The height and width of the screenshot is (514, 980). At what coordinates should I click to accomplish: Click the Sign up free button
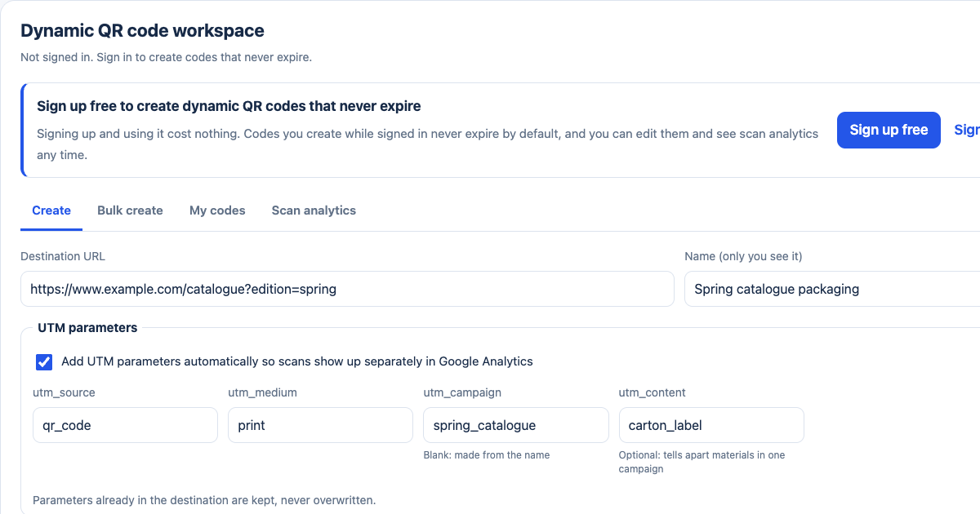[x=889, y=130]
